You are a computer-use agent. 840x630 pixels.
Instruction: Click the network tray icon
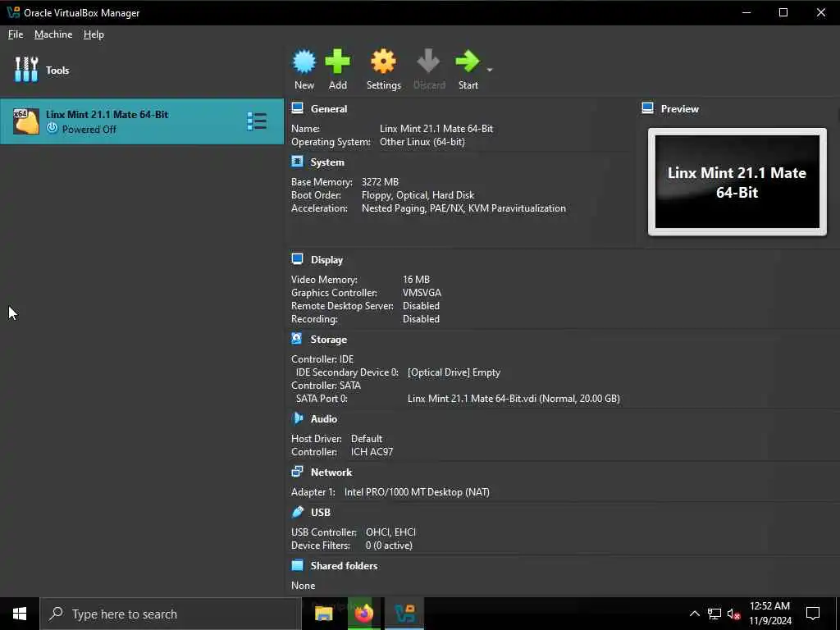[714, 614]
